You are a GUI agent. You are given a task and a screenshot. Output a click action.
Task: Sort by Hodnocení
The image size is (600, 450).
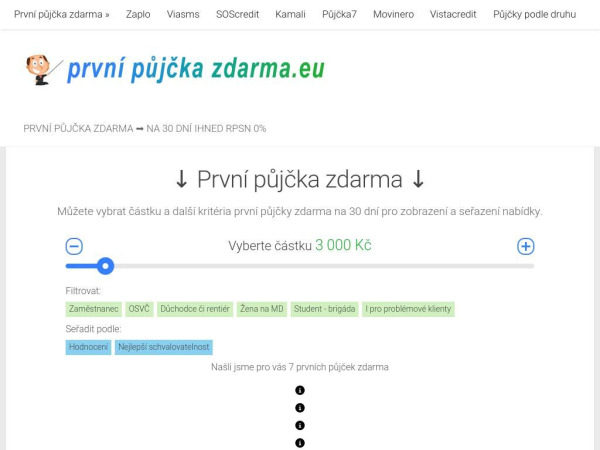88,347
